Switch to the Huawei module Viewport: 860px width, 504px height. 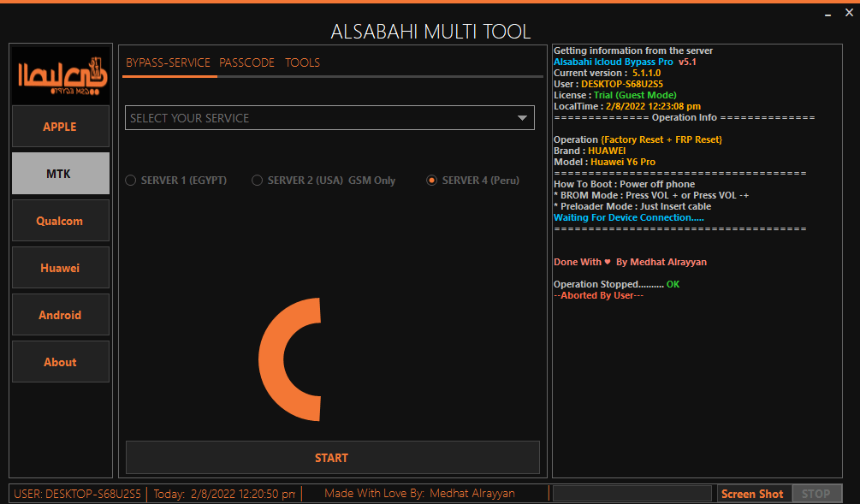[60, 267]
